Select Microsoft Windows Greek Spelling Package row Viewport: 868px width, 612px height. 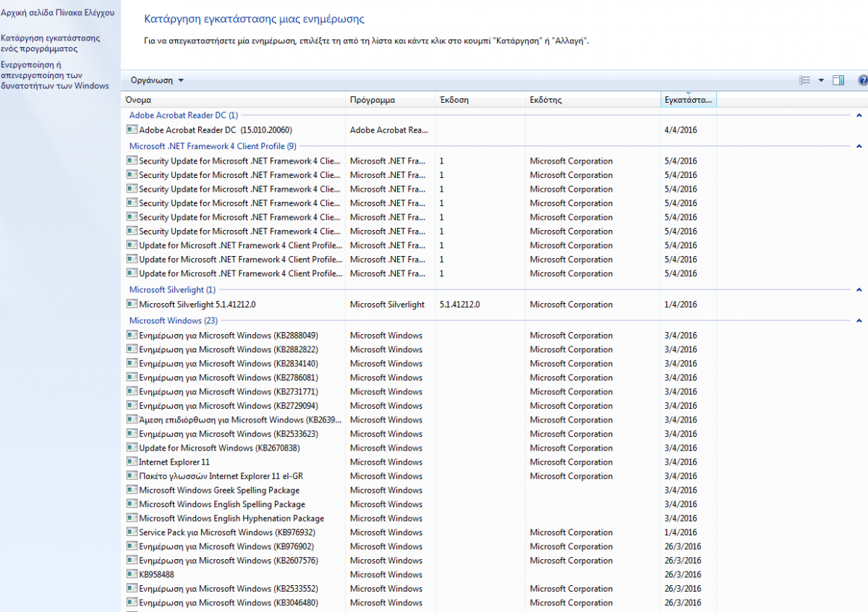click(218, 490)
